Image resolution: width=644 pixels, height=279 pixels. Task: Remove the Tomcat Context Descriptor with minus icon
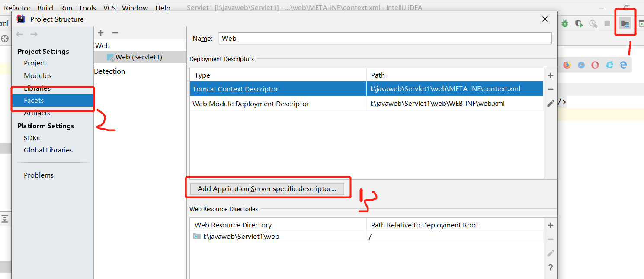pyautogui.click(x=550, y=89)
